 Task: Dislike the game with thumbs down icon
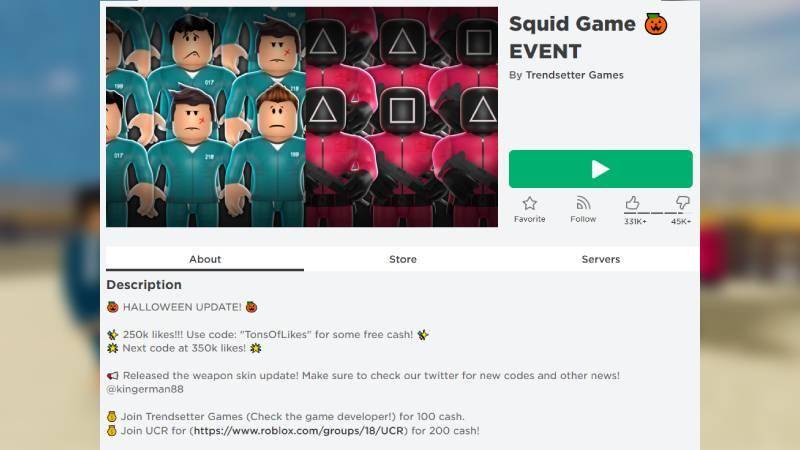point(683,203)
